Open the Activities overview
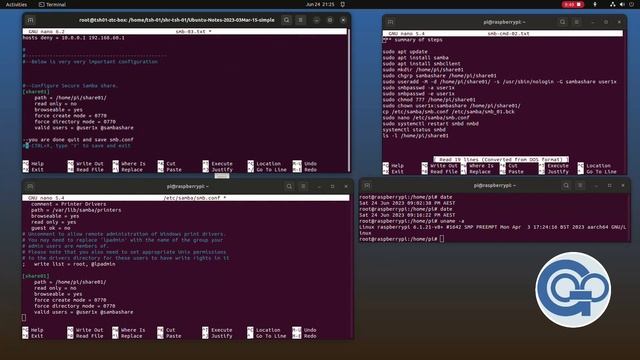Screen dimensions: 640x360 (x=16, y=4)
